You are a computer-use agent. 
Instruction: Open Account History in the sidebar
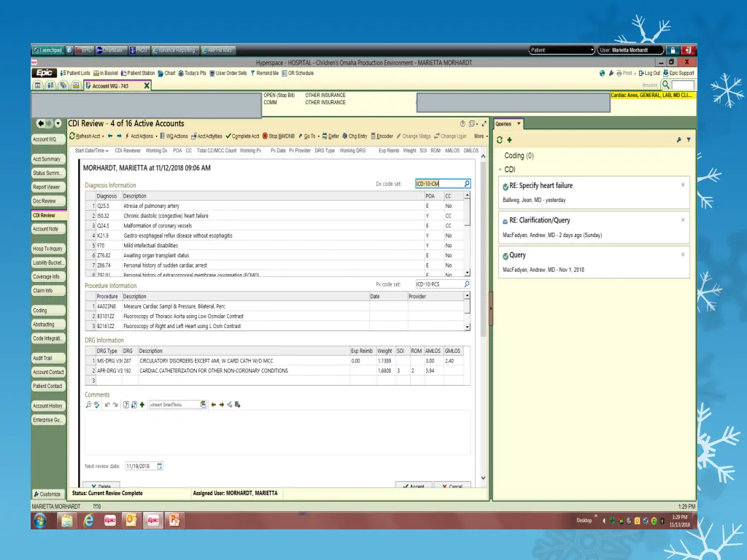(47, 405)
